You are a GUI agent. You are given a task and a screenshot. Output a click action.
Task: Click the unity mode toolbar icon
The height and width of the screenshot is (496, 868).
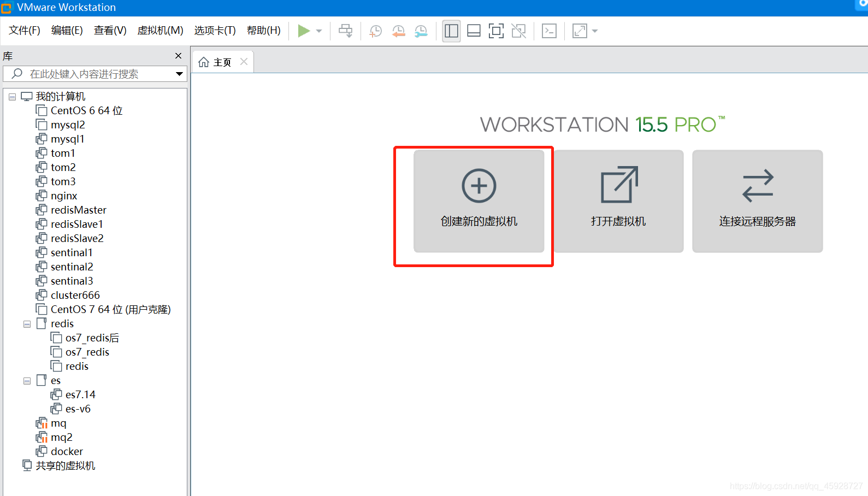[x=518, y=31]
